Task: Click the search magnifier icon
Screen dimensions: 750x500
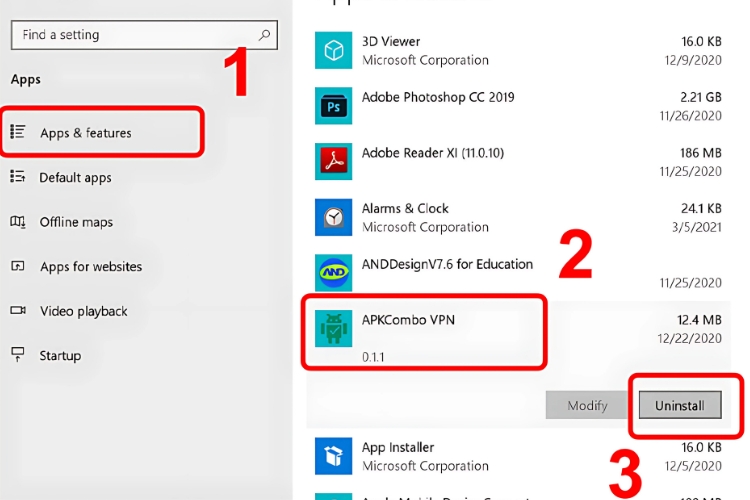Action: click(x=264, y=35)
